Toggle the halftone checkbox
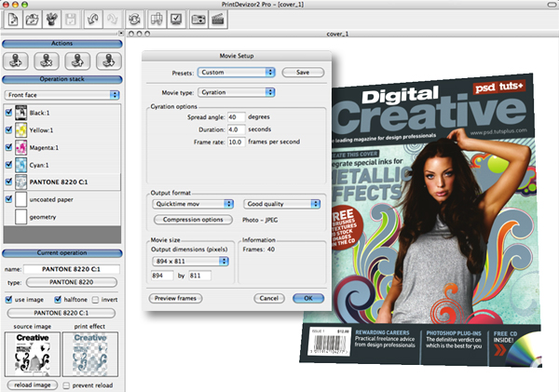The width and height of the screenshot is (559, 392). point(58,300)
